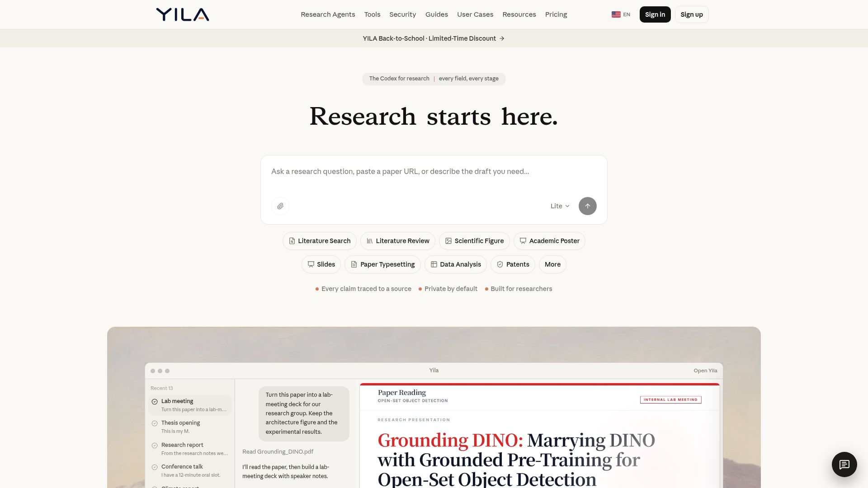The height and width of the screenshot is (488, 868).
Task: Select the Research report recent item
Action: pyautogui.click(x=190, y=449)
